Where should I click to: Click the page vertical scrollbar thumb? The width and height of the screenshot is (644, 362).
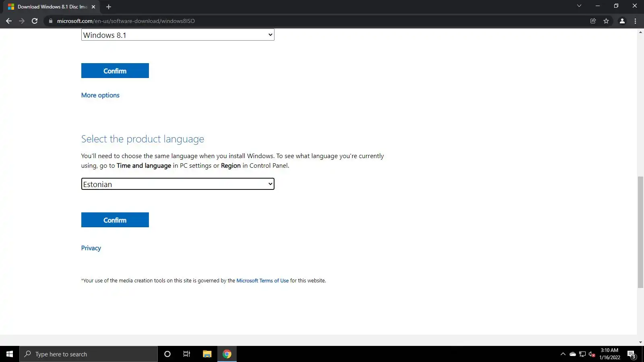pyautogui.click(x=640, y=232)
